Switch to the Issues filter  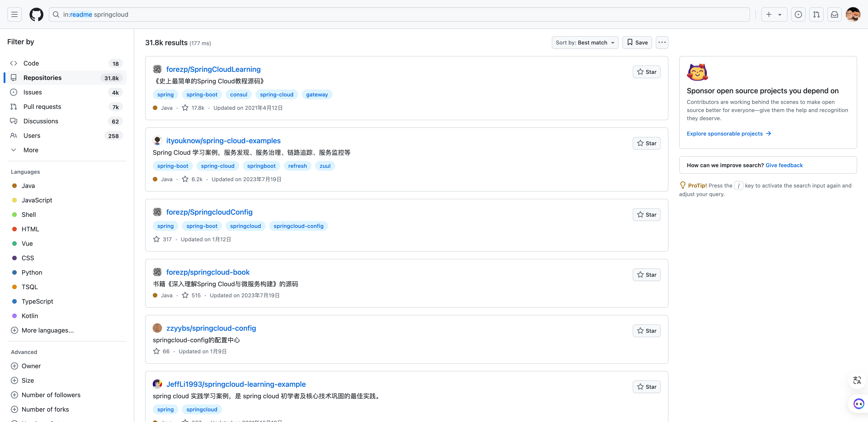(32, 92)
